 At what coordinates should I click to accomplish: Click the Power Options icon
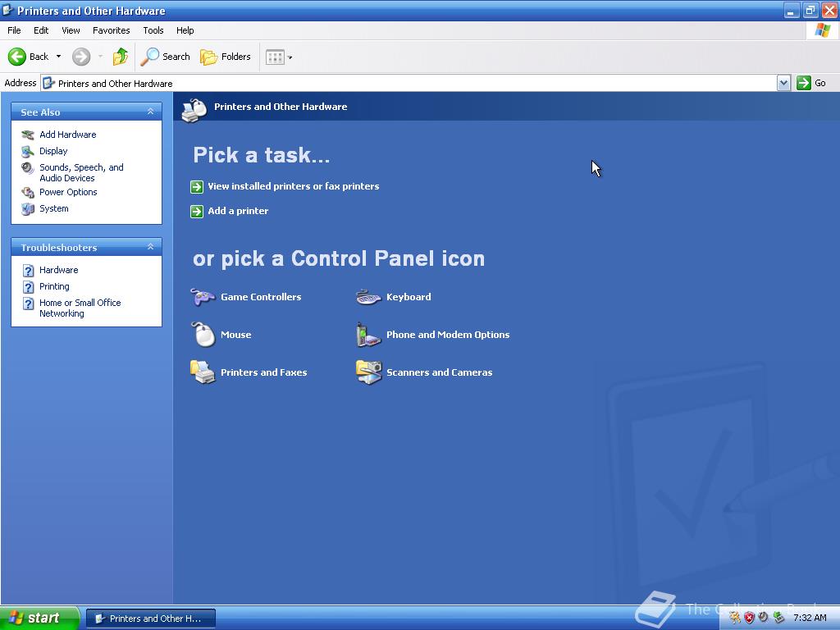tap(28, 192)
